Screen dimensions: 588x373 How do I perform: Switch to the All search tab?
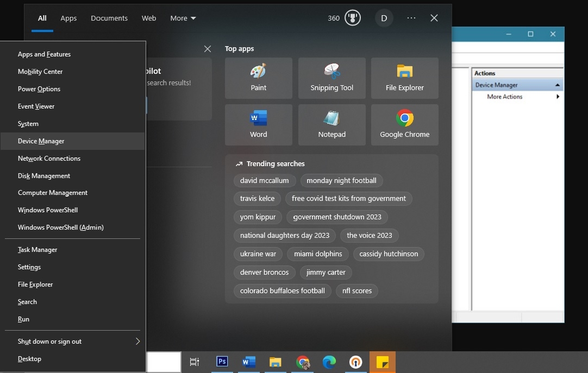(x=42, y=18)
